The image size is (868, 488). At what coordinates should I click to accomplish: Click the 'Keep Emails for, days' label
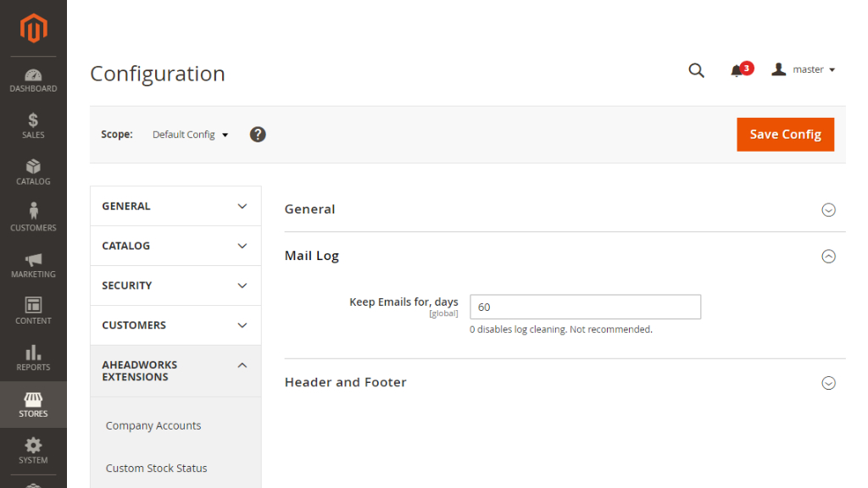click(403, 302)
